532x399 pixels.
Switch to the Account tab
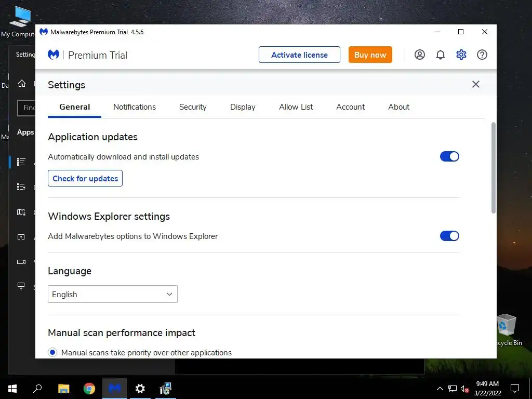click(x=351, y=107)
